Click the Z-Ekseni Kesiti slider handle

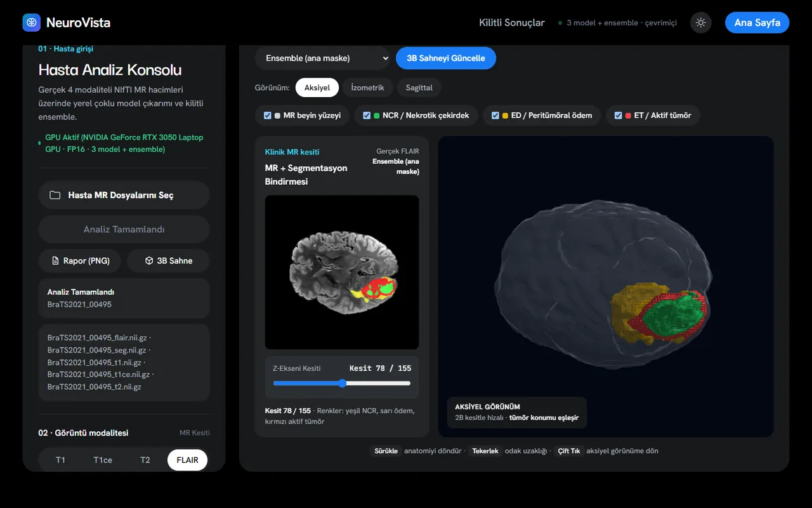(x=343, y=383)
